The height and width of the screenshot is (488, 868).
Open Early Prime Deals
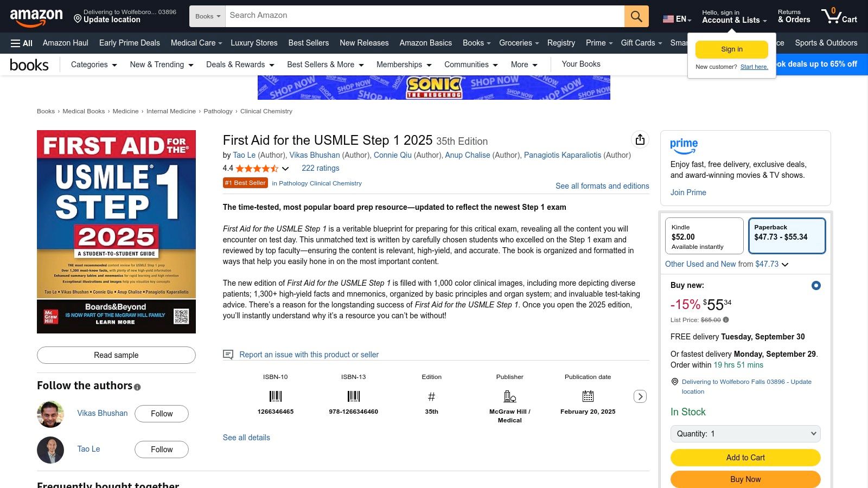point(130,43)
